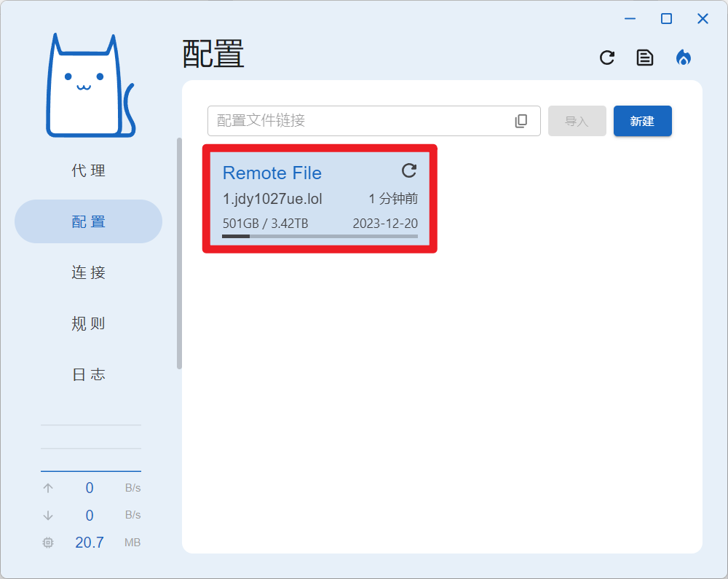Focus the 配置文件链接 input field
The width and height of the screenshot is (728, 579).
[374, 121]
